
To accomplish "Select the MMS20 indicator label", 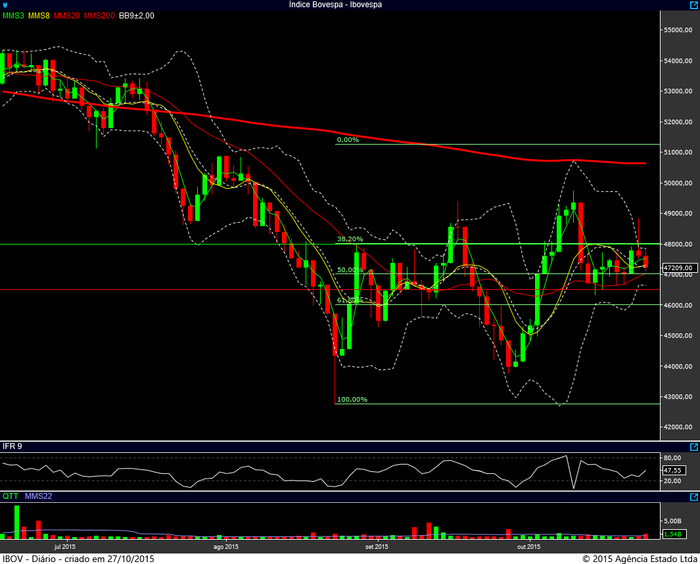I will point(67,16).
